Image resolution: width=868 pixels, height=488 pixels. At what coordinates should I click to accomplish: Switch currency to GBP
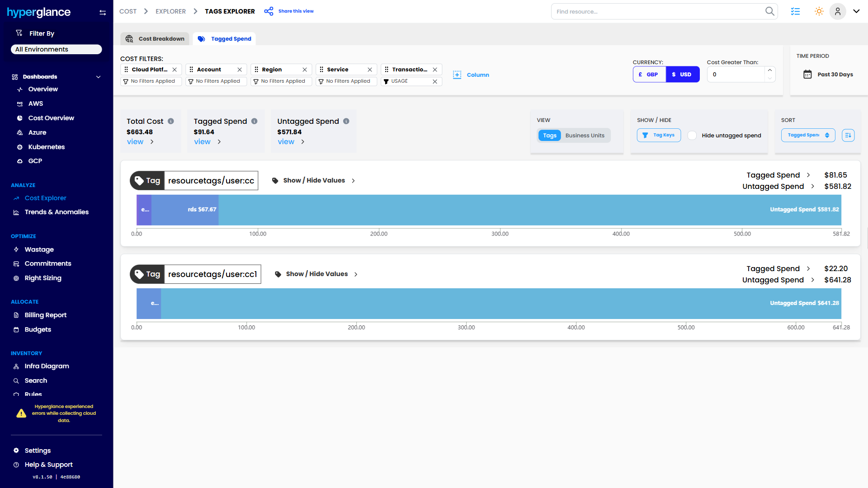point(649,75)
